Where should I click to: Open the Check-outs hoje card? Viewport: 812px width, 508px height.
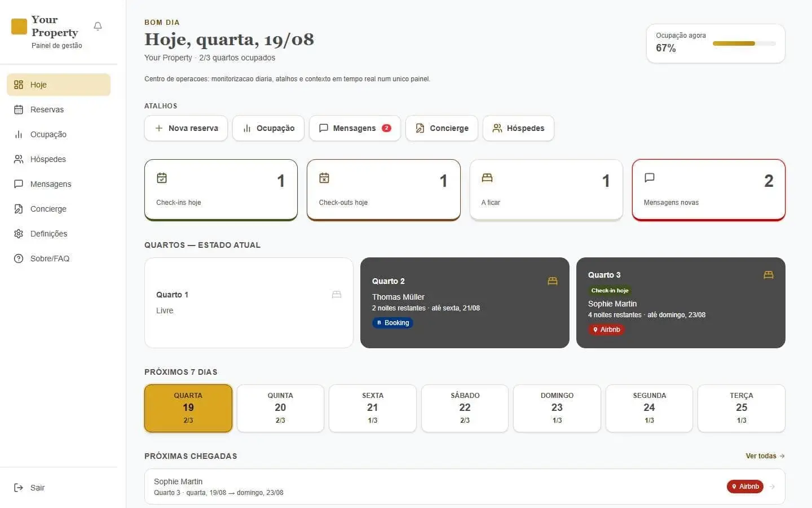click(383, 190)
